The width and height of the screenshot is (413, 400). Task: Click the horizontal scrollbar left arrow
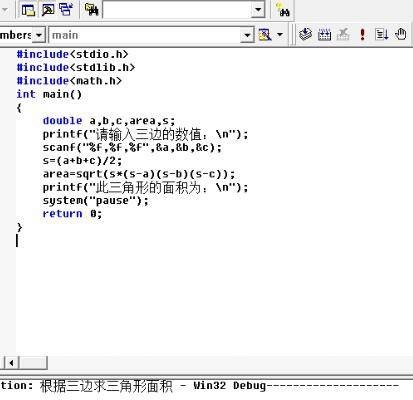12,363
